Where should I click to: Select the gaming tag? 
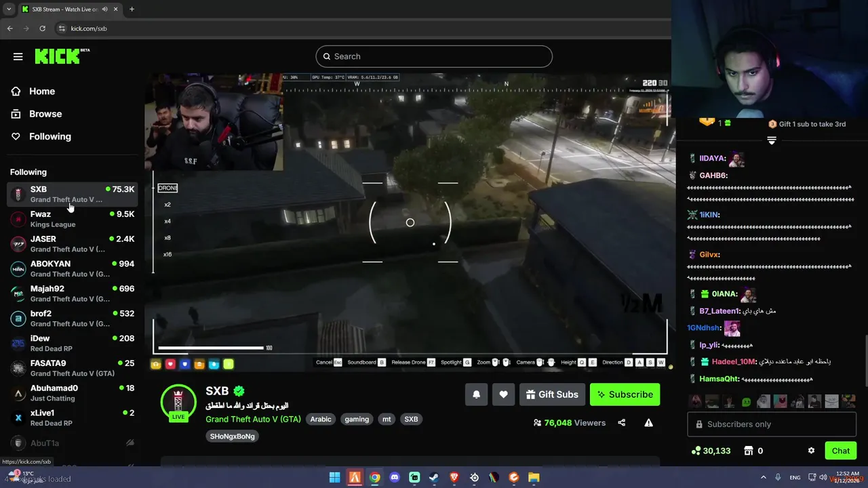[357, 419]
